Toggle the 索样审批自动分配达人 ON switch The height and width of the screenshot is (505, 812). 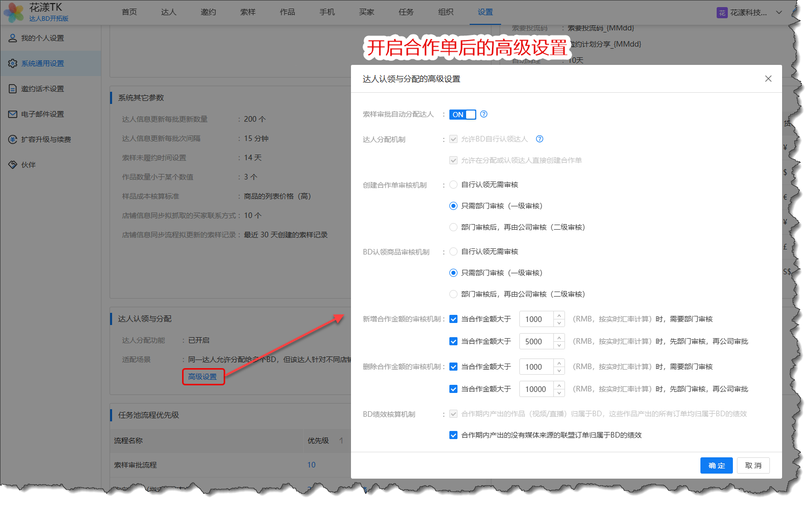coord(462,115)
